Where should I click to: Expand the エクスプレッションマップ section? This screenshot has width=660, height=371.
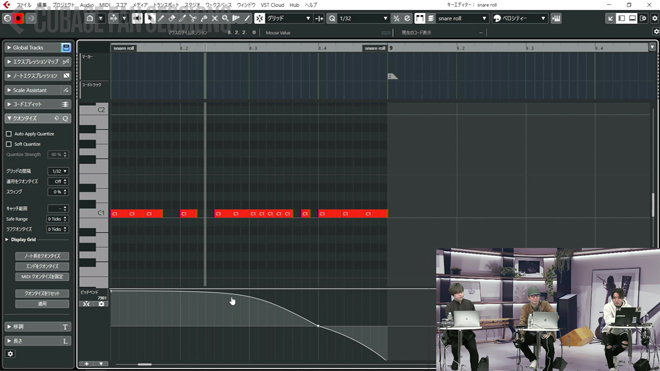tap(9, 62)
